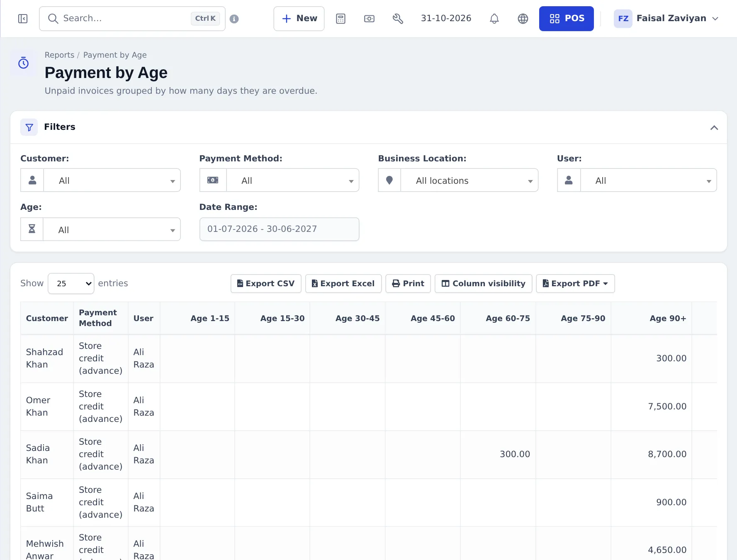Click the New button
Viewport: 737px width, 560px height.
click(x=299, y=19)
